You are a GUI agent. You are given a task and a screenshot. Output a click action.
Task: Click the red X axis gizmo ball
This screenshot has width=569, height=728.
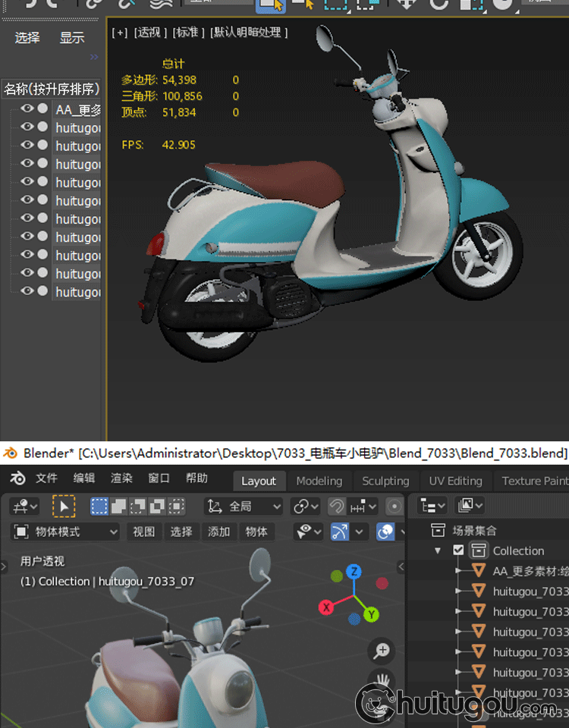(326, 607)
